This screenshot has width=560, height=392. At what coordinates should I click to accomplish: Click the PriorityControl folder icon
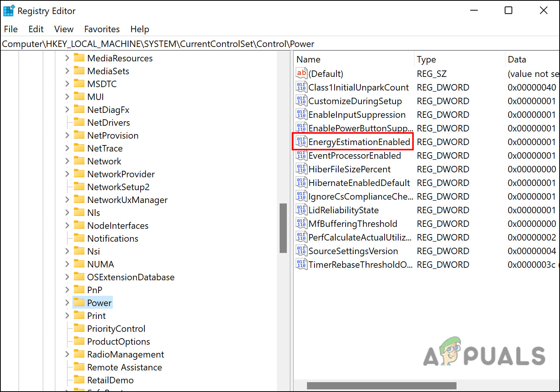click(x=79, y=328)
